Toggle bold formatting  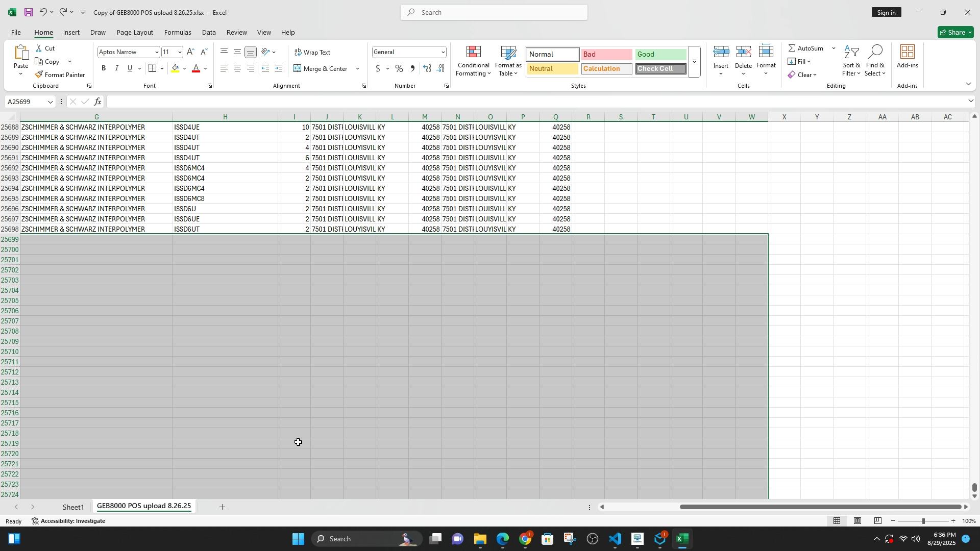click(x=104, y=68)
